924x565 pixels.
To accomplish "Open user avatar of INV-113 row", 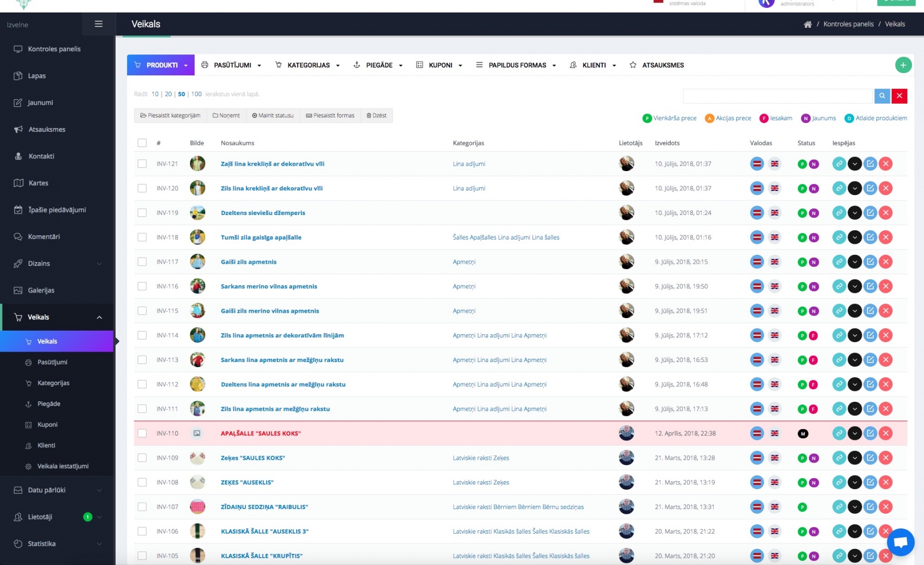I will (626, 359).
